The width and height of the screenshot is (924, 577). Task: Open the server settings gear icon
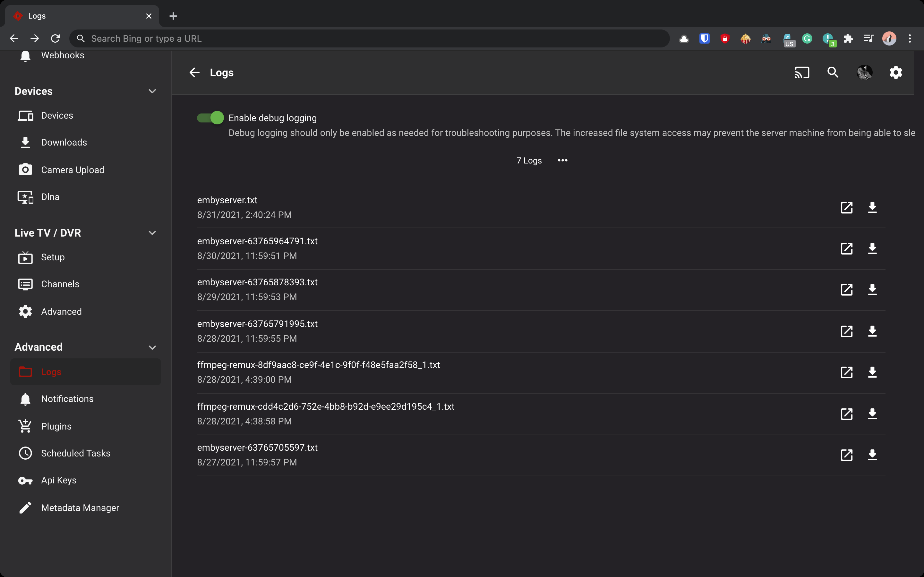tap(896, 72)
